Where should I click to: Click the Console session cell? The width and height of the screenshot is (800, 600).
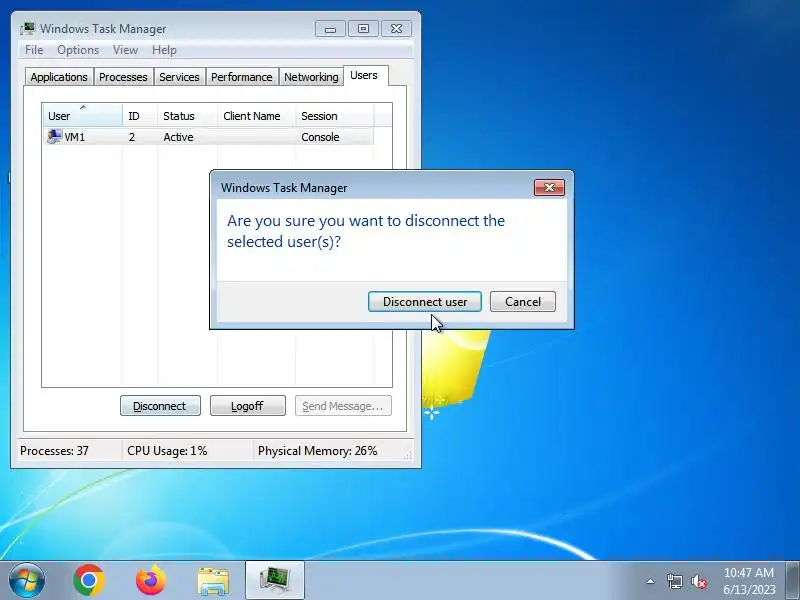pyautogui.click(x=320, y=137)
